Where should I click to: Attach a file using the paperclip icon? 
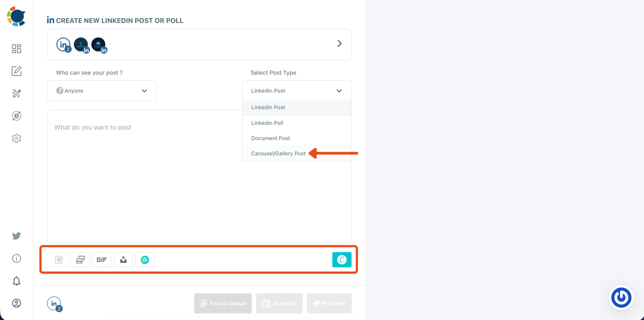tap(59, 259)
